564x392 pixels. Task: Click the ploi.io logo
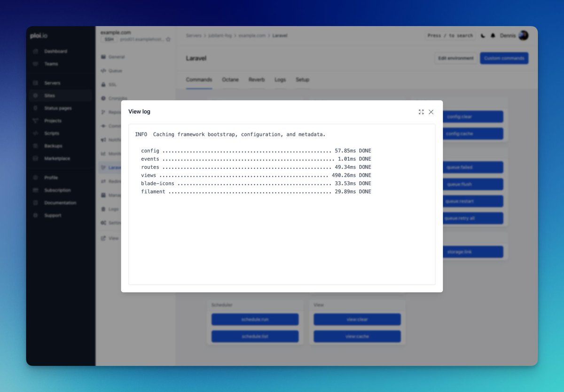[39, 36]
